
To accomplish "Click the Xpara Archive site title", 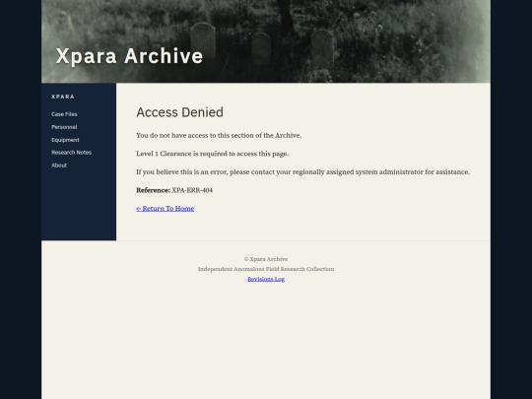I will (129, 56).
